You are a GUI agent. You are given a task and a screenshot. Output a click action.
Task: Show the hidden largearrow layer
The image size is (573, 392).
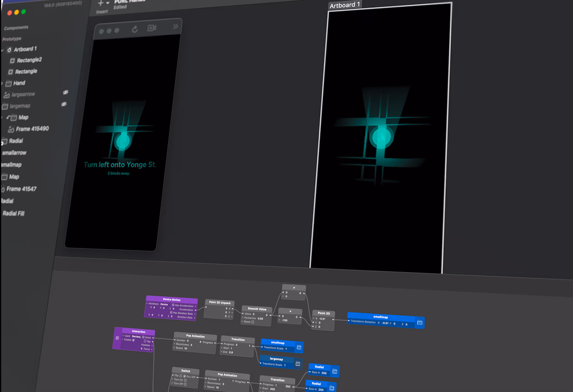tap(65, 92)
